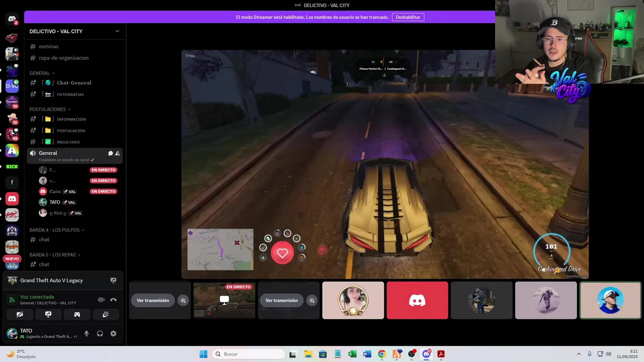The image size is (644, 362).
Task: Mute microphone next to TATO
Action: (87, 333)
